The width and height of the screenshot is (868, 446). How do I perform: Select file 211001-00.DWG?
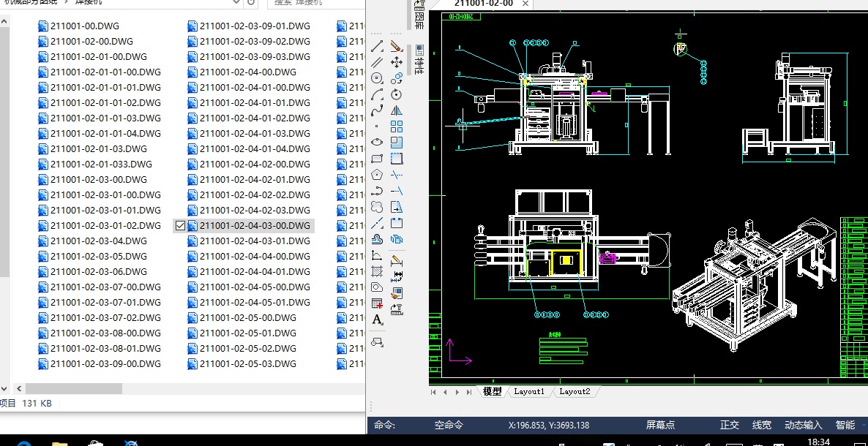pos(78,26)
